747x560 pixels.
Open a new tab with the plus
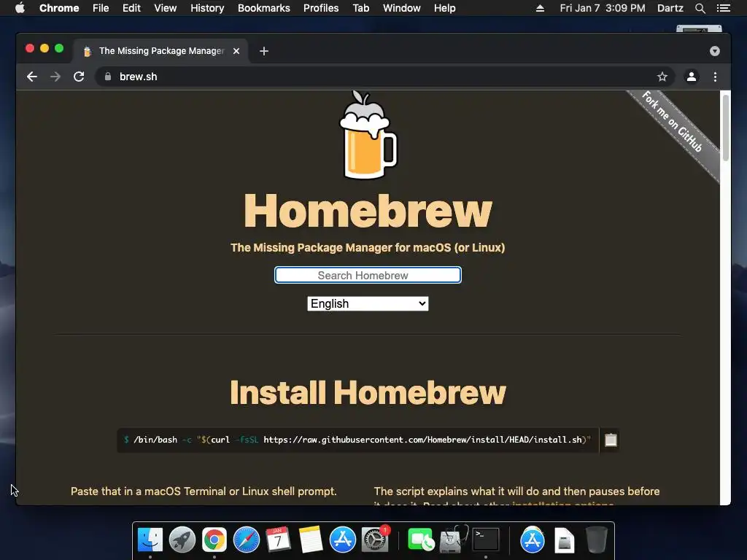coord(264,51)
